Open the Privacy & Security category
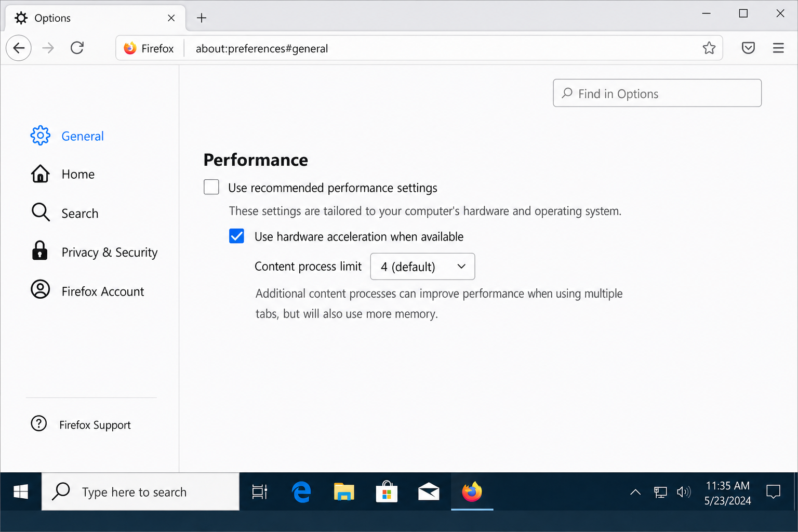Viewport: 798px width, 532px height. pyautogui.click(x=94, y=252)
